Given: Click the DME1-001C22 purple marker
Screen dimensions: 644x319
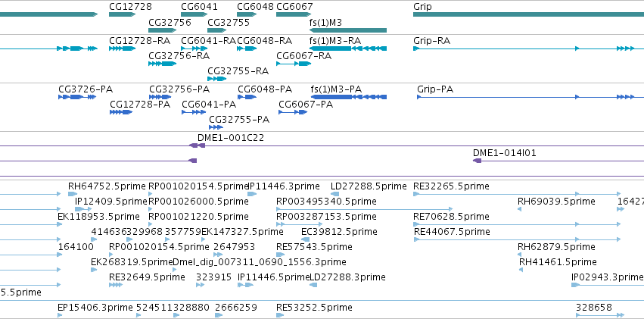Looking at the screenshot, I should (197, 145).
